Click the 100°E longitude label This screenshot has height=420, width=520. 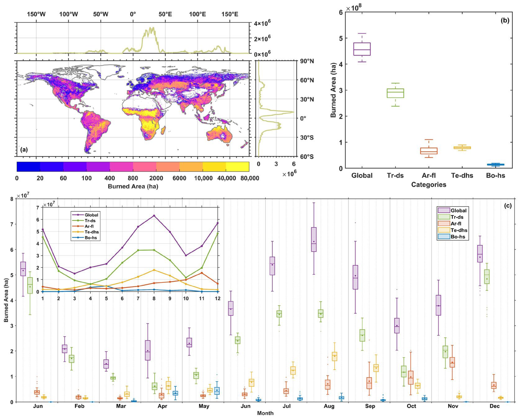[197, 14]
